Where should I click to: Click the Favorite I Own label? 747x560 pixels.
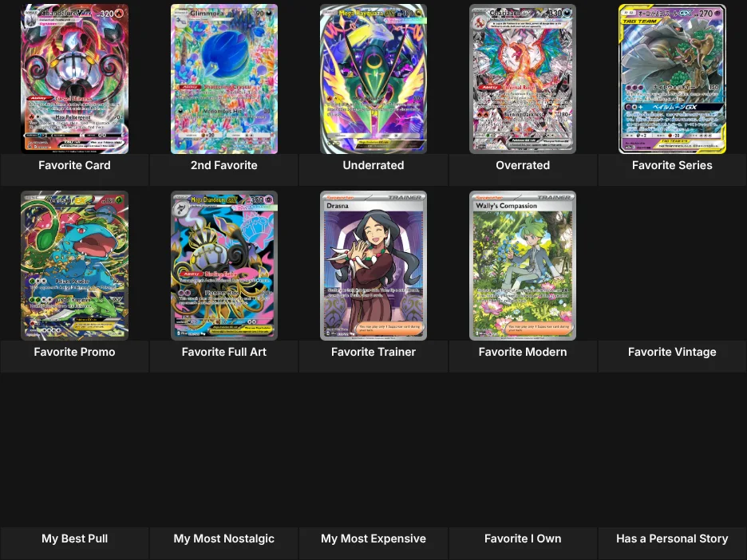(523, 538)
